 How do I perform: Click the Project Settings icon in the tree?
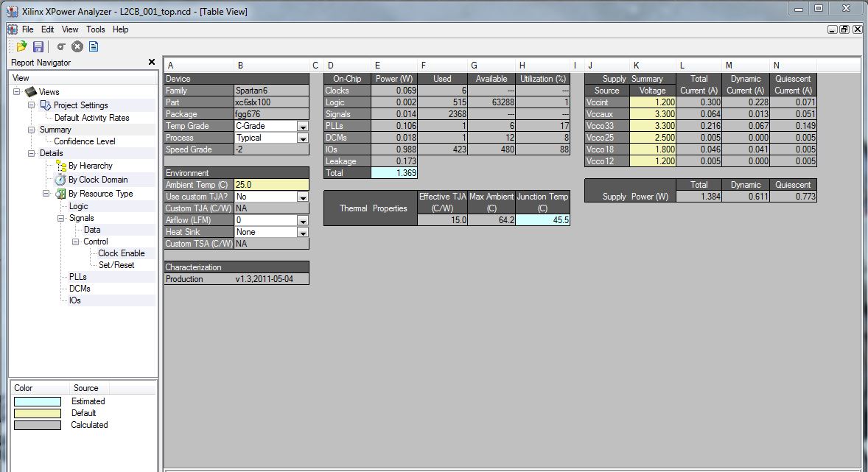[46, 105]
